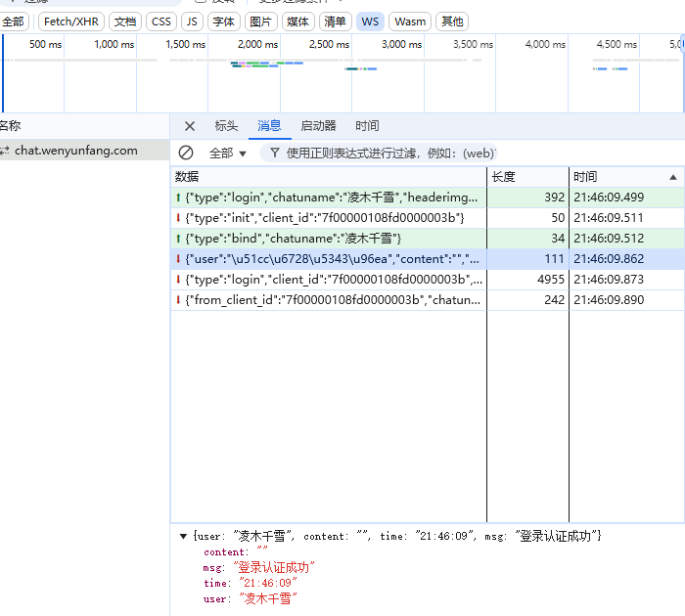Click the 3,000 ms timeline marker
This screenshot has height=616, width=685.
(401, 45)
